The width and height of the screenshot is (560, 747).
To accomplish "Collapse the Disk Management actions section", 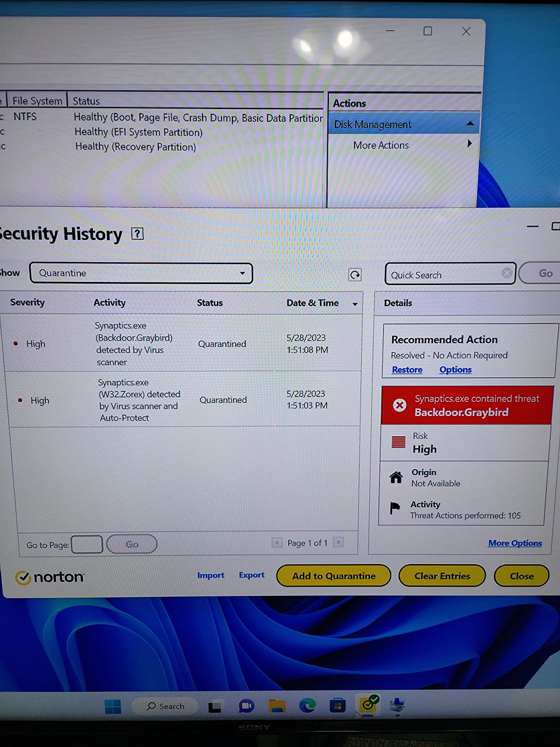I will 470,124.
